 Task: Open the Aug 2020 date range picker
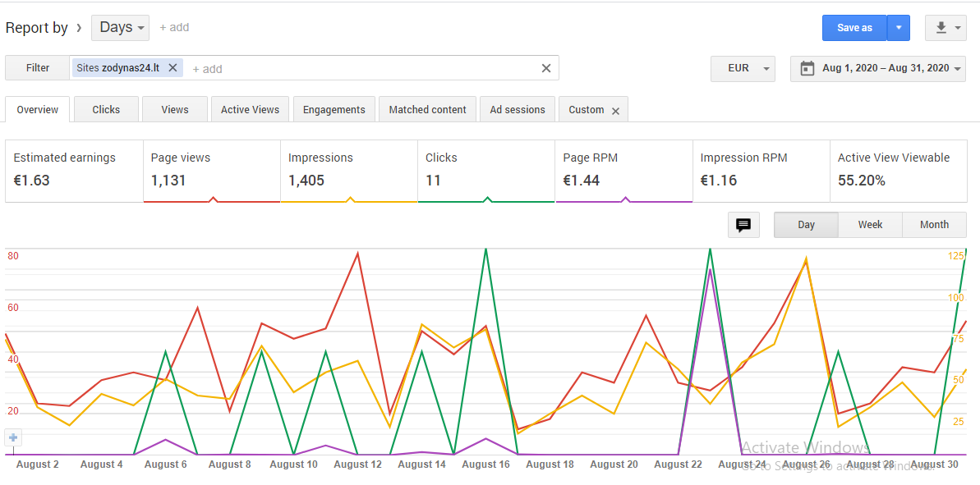[878, 69]
